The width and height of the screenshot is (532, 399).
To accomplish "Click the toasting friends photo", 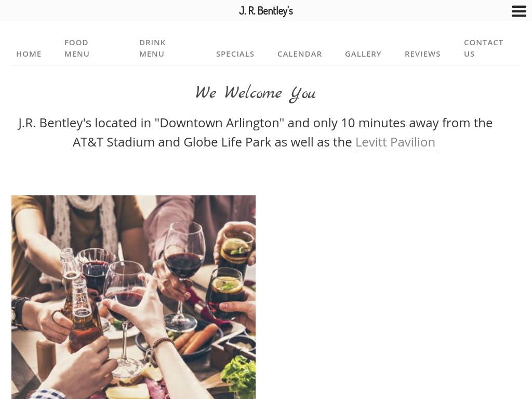I will click(x=134, y=297).
